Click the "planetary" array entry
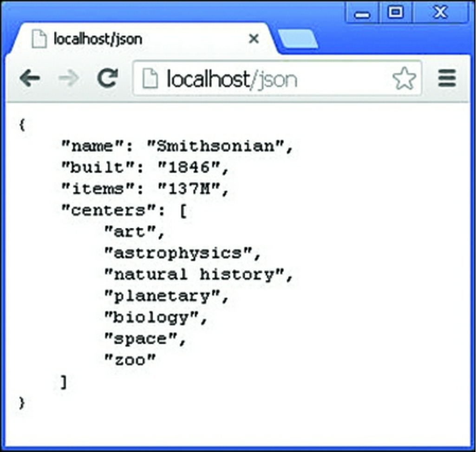 pyautogui.click(x=166, y=297)
